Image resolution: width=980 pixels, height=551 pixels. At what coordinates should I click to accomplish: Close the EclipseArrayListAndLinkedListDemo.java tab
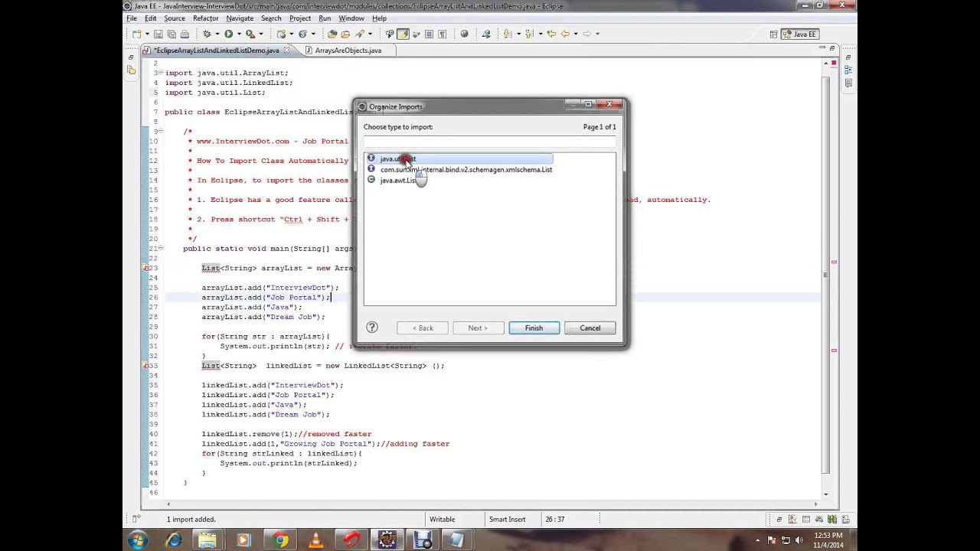click(x=287, y=51)
